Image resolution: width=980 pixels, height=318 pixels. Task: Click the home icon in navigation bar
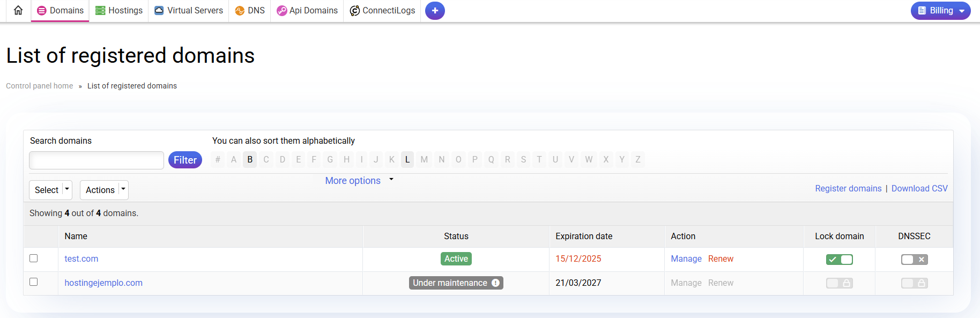pyautogui.click(x=18, y=11)
